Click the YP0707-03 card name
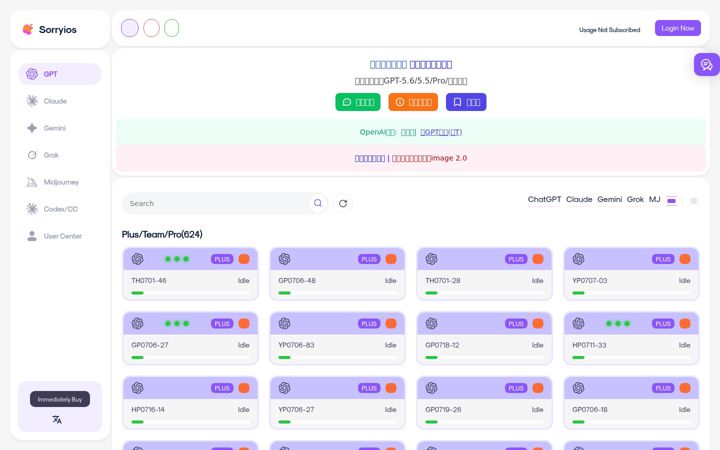The height and width of the screenshot is (450, 720). coord(590,281)
